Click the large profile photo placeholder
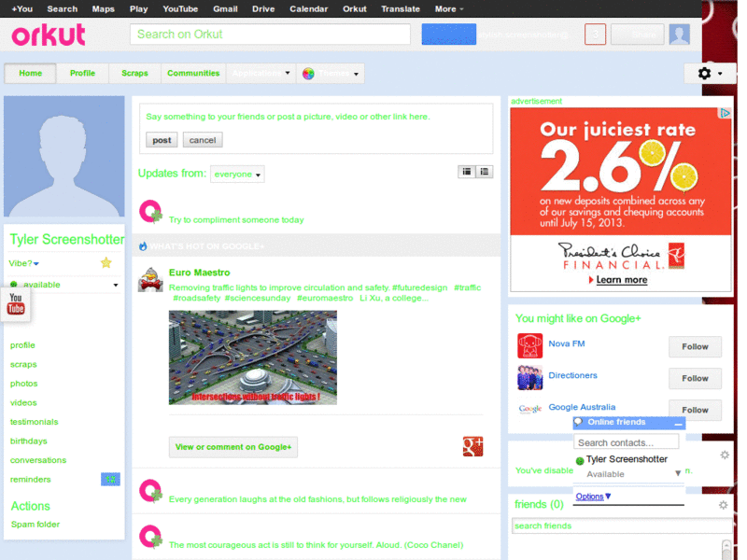This screenshot has height=560, width=747. [63, 156]
